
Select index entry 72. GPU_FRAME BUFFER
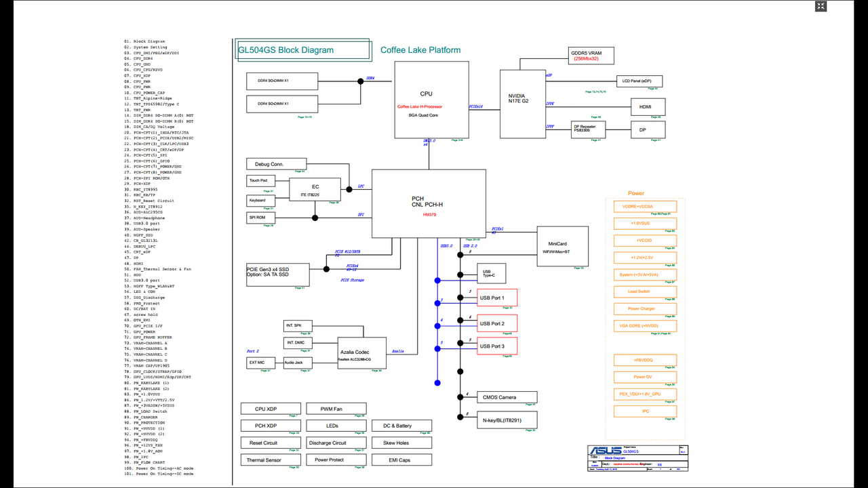click(148, 338)
